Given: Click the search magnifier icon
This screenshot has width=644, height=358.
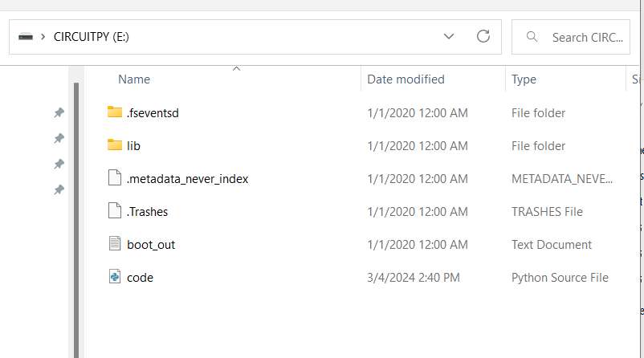Looking at the screenshot, I should (531, 37).
